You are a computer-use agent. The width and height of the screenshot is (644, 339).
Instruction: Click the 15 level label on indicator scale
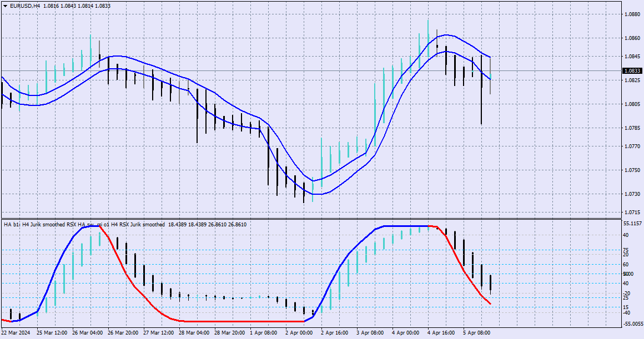626,307
